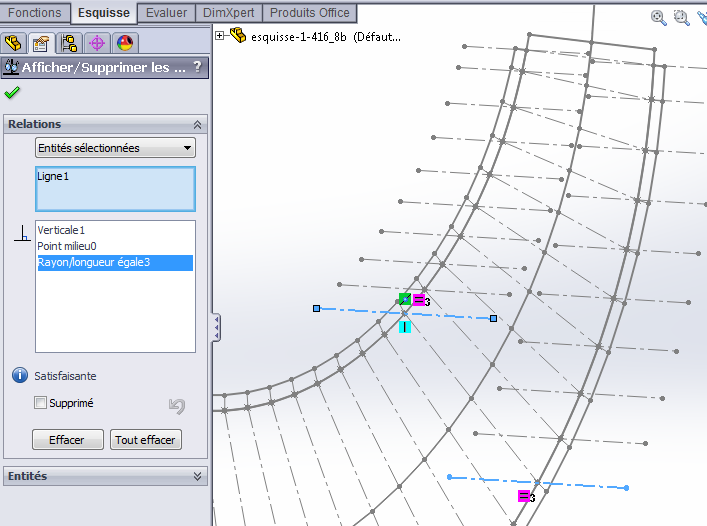The height and width of the screenshot is (526, 707).
Task: Open the DimXpert tab
Action: [229, 13]
